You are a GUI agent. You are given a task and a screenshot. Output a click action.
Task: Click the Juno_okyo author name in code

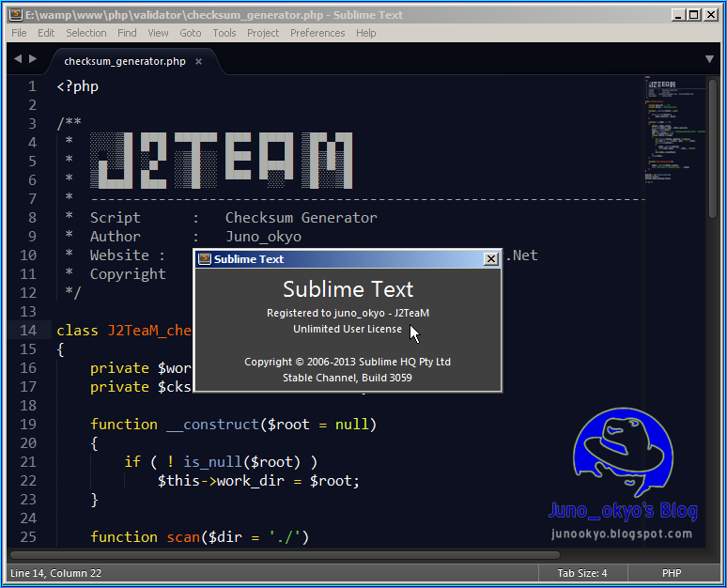point(263,237)
